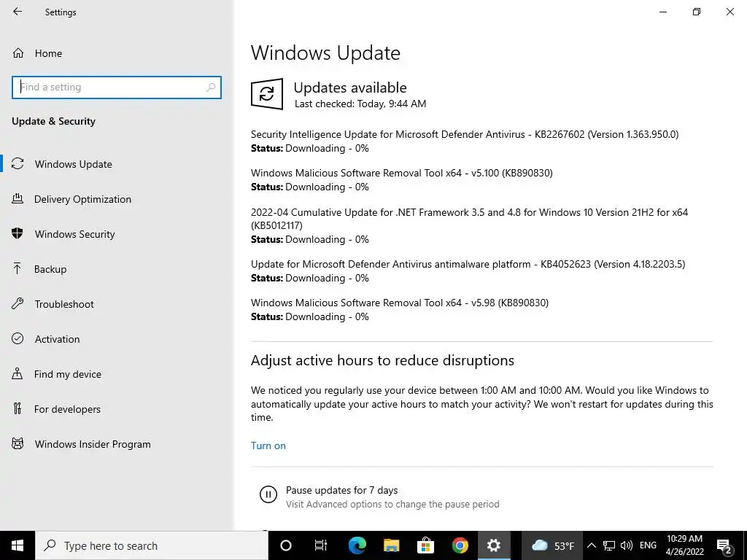Select Malicious Software Removal Tool v5.98 entry
This screenshot has height=560, width=747.
coord(400,303)
